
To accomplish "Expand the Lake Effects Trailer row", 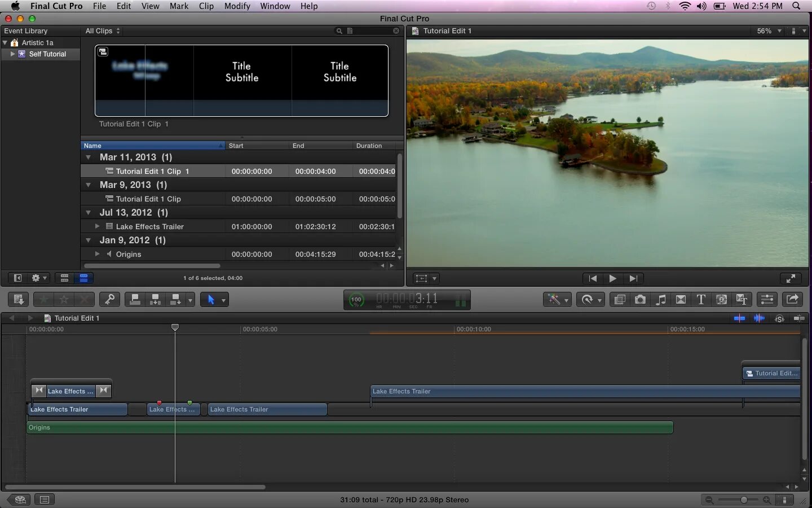I will (97, 226).
